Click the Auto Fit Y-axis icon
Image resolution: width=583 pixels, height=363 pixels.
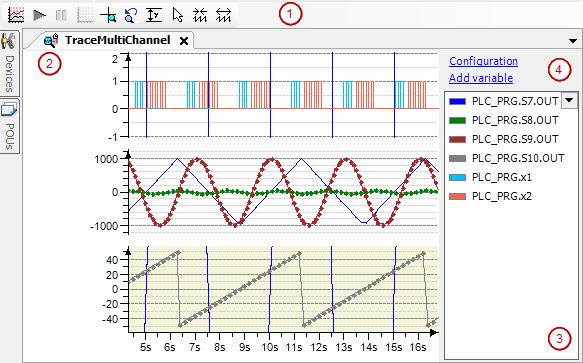click(154, 15)
